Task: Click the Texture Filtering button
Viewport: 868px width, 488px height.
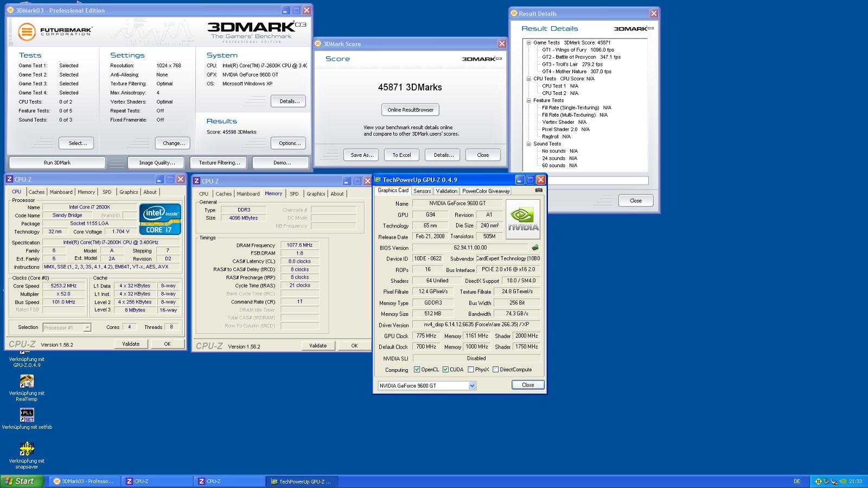Action: [x=219, y=162]
